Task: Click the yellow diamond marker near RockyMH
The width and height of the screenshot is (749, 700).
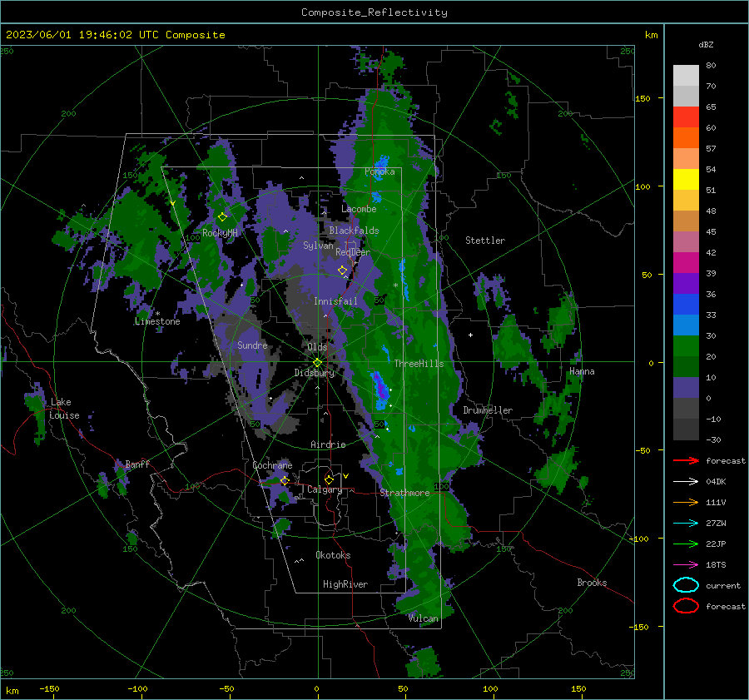Action: [x=222, y=217]
